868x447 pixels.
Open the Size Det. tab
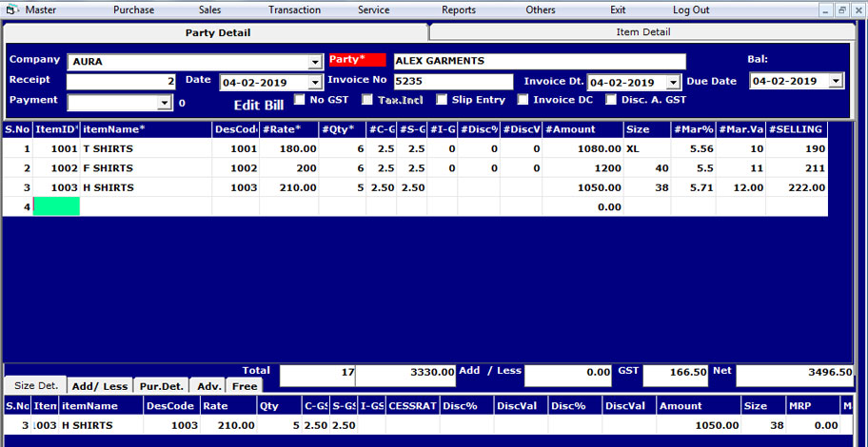click(x=35, y=385)
